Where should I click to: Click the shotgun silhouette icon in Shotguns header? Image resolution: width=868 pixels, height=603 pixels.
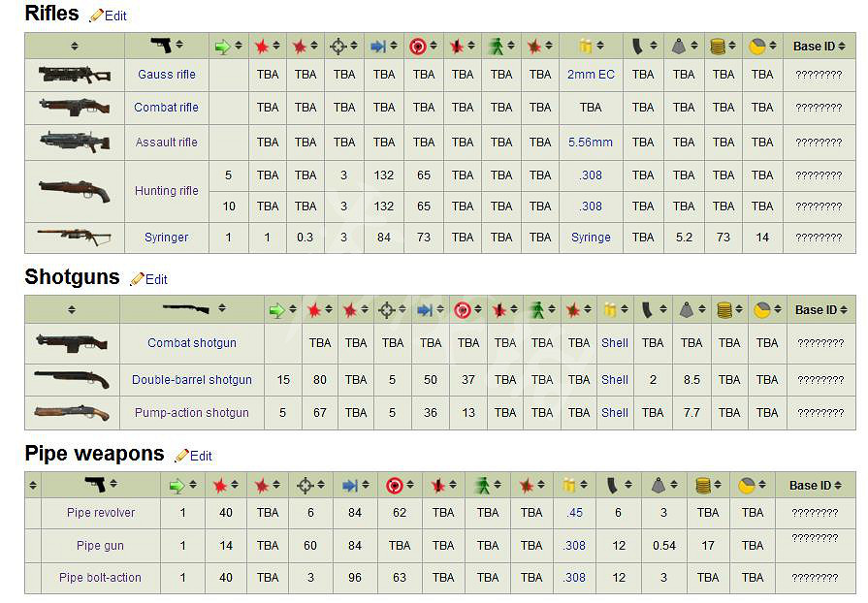click(x=185, y=309)
